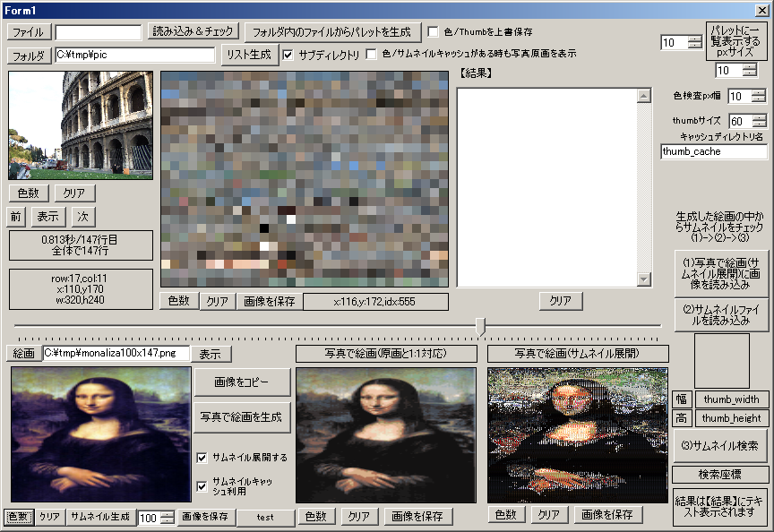
Task: Click the Colosseum photo preview
Action: 81,125
